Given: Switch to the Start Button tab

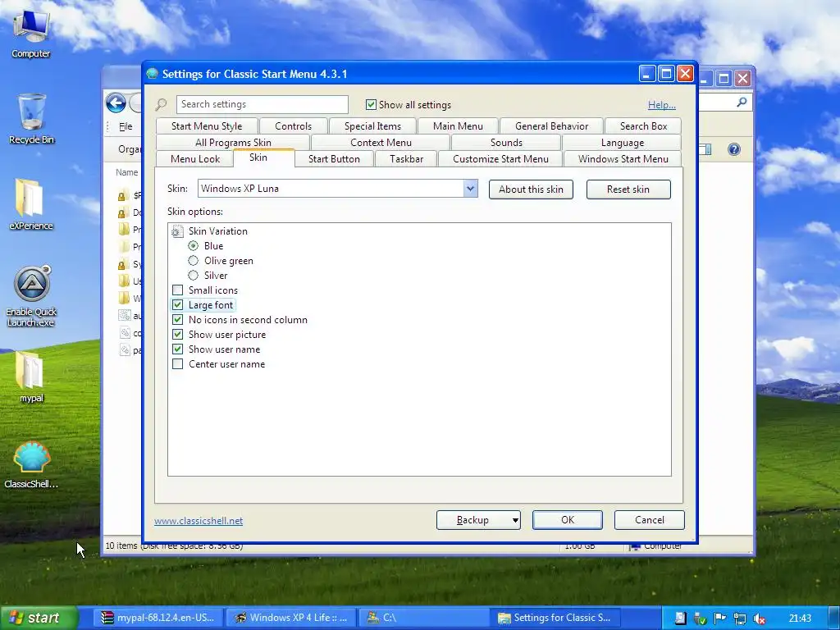Looking at the screenshot, I should tap(335, 158).
